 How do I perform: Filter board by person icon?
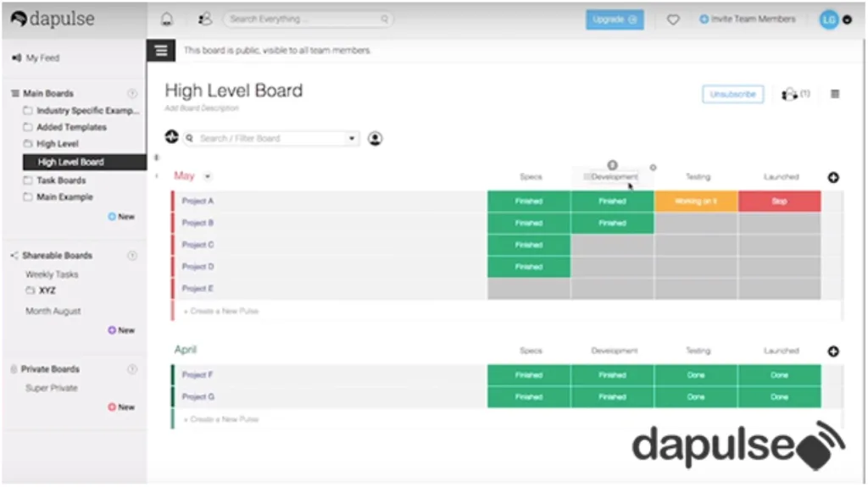(375, 138)
